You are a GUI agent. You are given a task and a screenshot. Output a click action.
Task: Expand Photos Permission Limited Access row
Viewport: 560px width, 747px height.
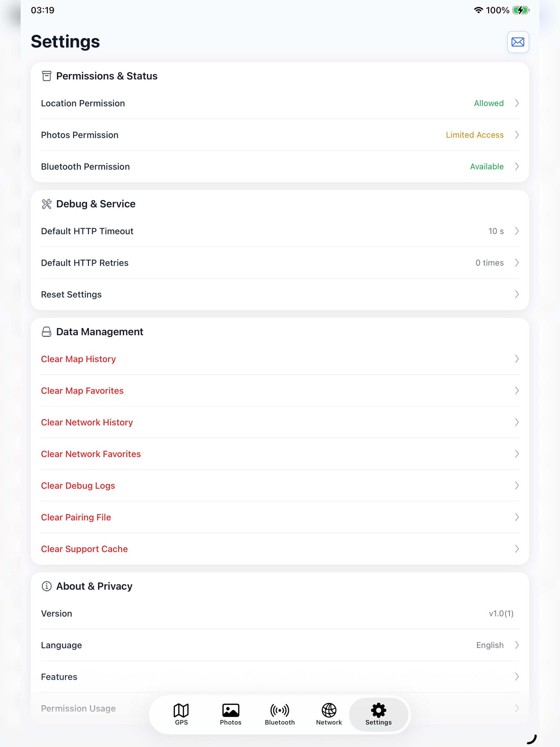pos(280,135)
